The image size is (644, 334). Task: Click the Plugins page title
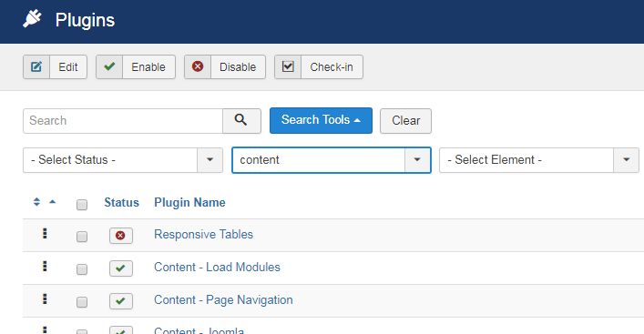click(85, 20)
